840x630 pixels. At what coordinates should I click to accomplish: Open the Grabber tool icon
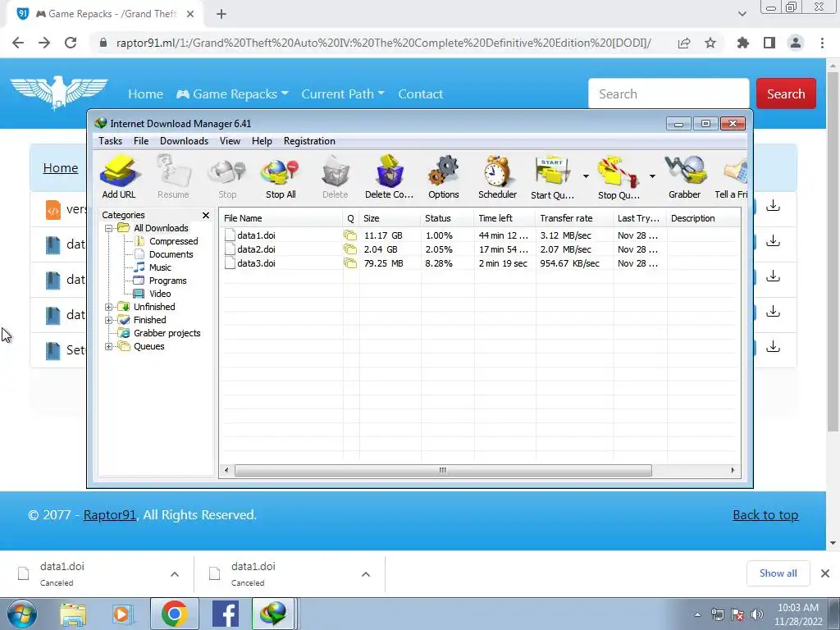685,177
